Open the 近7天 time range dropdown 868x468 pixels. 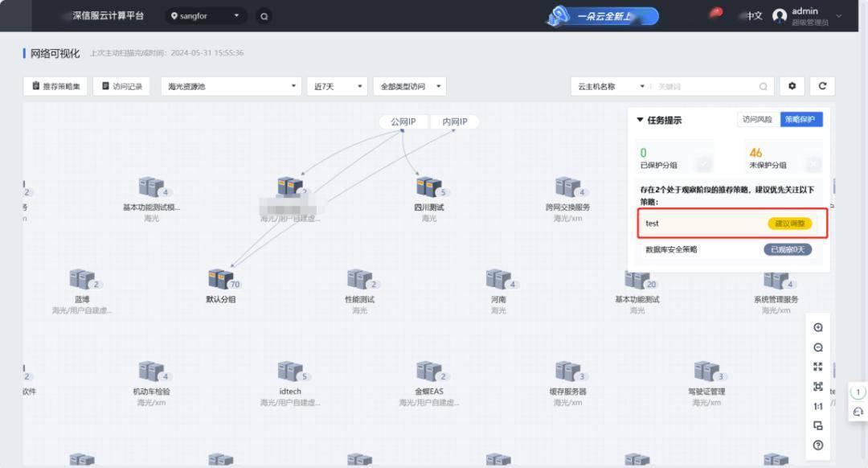point(337,86)
